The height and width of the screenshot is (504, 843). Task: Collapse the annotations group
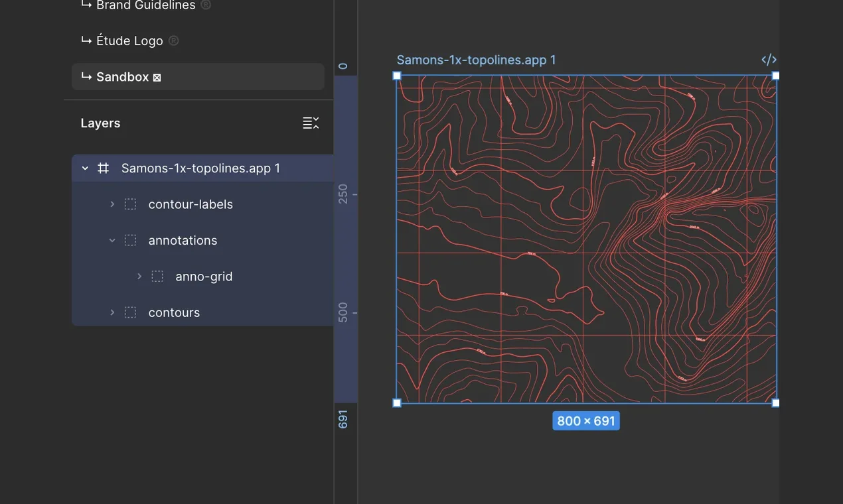click(x=112, y=240)
